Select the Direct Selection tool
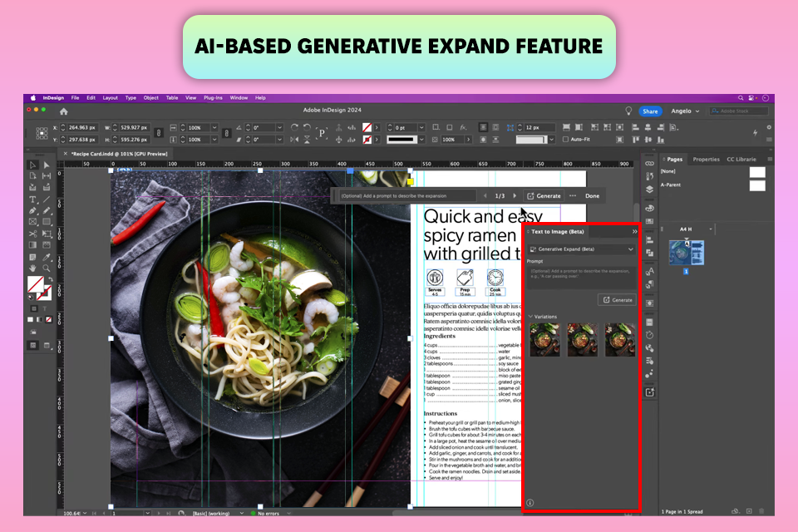This screenshot has height=532, width=798. [x=47, y=165]
